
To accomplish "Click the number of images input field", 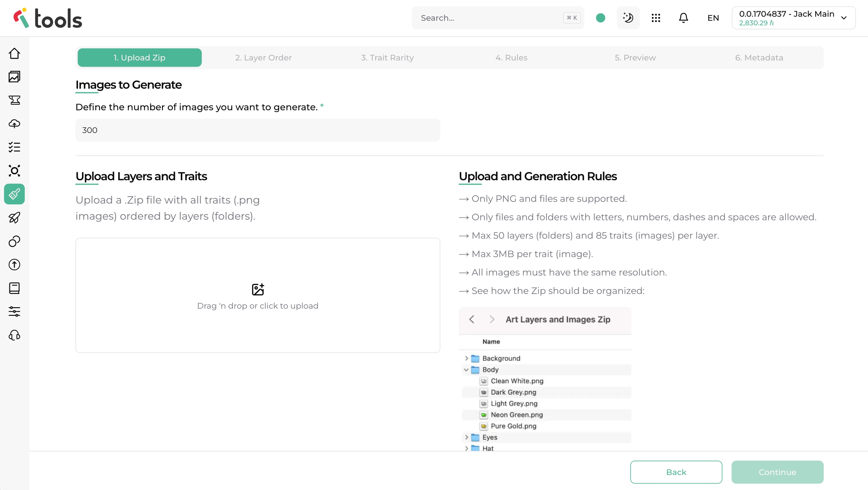I will pos(258,130).
